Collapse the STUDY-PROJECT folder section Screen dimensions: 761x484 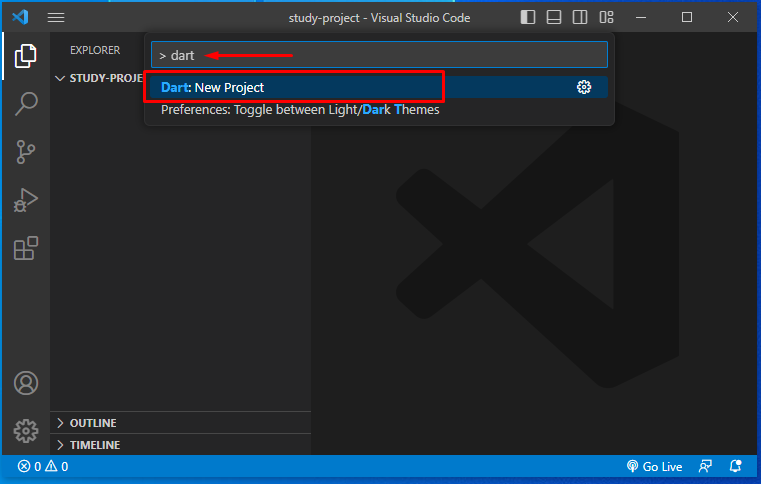(x=99, y=78)
